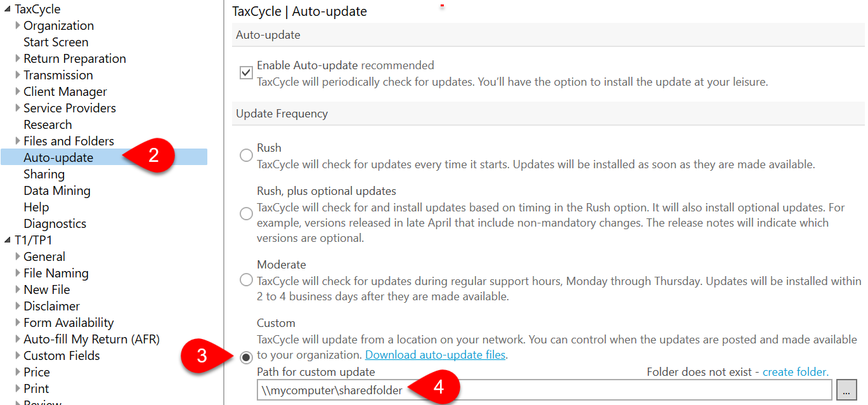Expand the Client Manager branch
Screen dimensions: 868x405
pos(16,91)
